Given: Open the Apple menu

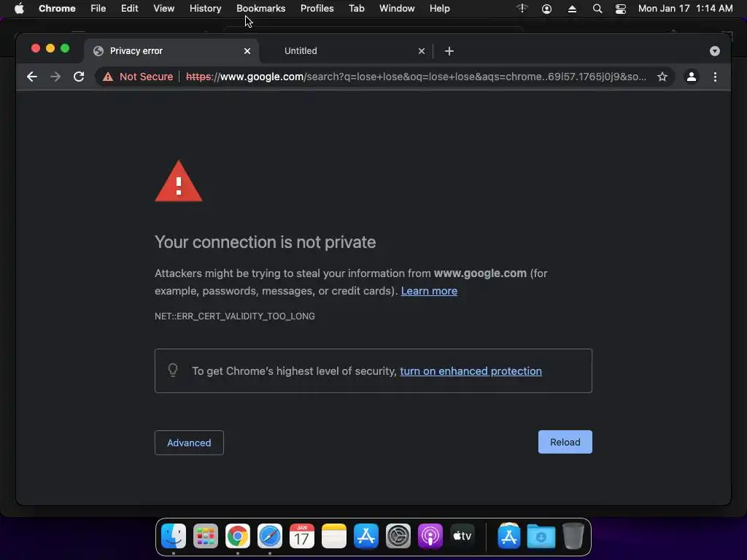Looking at the screenshot, I should [x=19, y=9].
